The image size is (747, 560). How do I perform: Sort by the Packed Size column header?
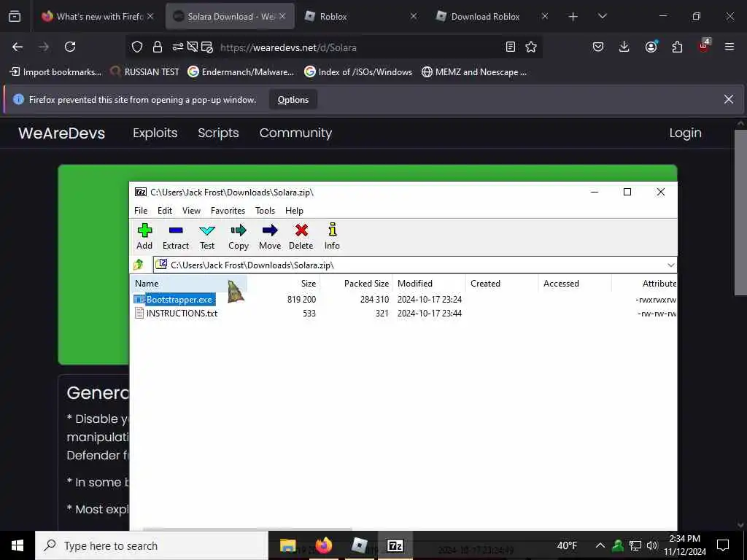coord(356,284)
